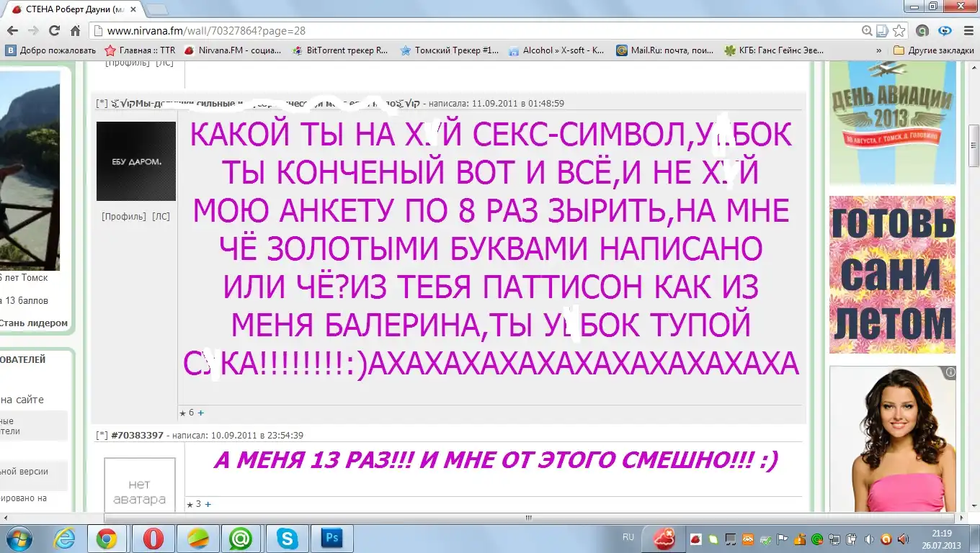Upvote the post rated 6 with plus
This screenshot has width=980, height=553.
coord(201,413)
